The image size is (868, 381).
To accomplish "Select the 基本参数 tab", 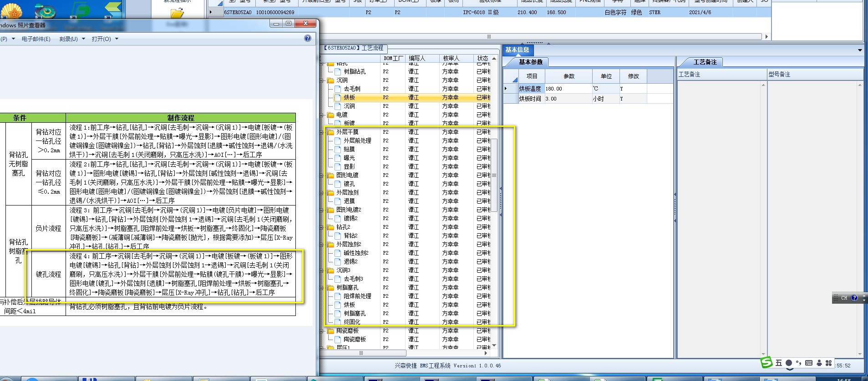I will click(530, 62).
